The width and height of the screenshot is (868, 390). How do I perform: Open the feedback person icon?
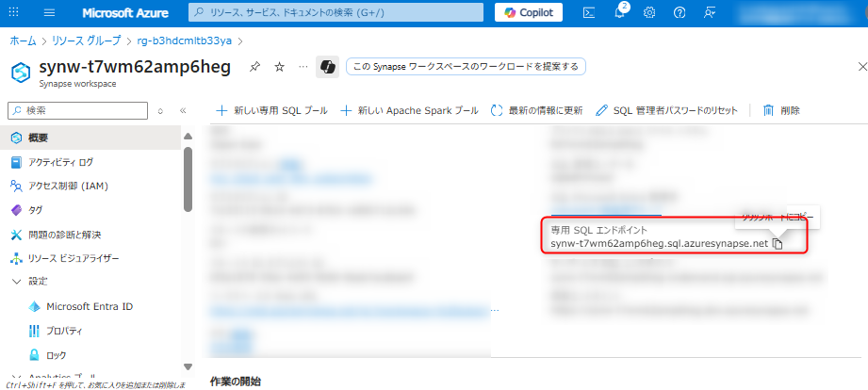[710, 13]
